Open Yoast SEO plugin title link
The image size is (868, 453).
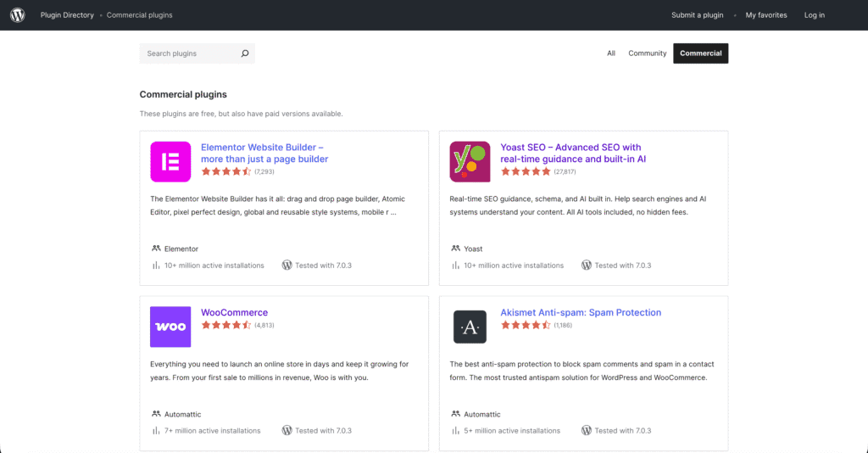click(x=573, y=153)
